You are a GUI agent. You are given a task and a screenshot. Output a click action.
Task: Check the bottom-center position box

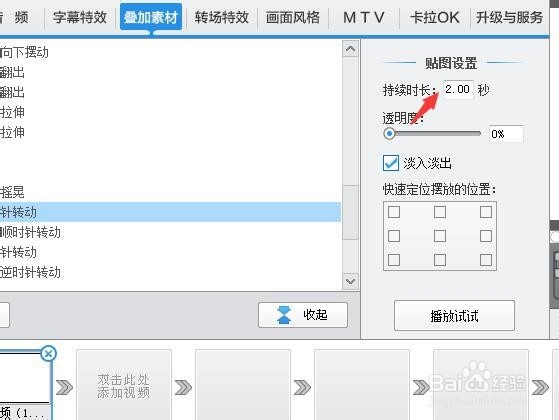(440, 260)
